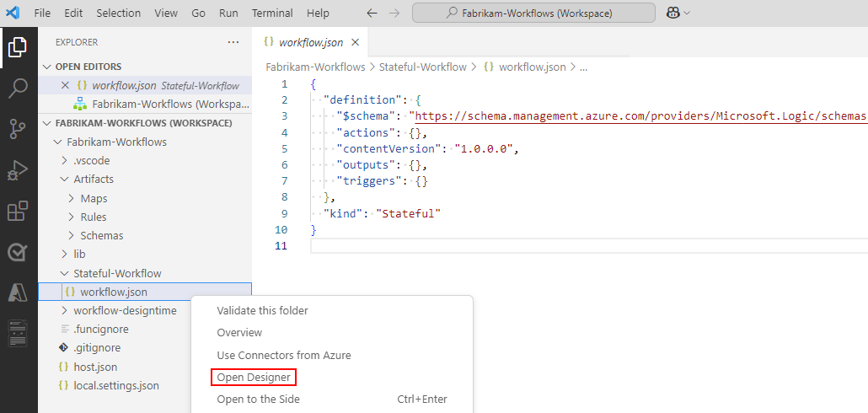Image resolution: width=868 pixels, height=413 pixels.
Task: Open the Terminal menu
Action: [272, 13]
